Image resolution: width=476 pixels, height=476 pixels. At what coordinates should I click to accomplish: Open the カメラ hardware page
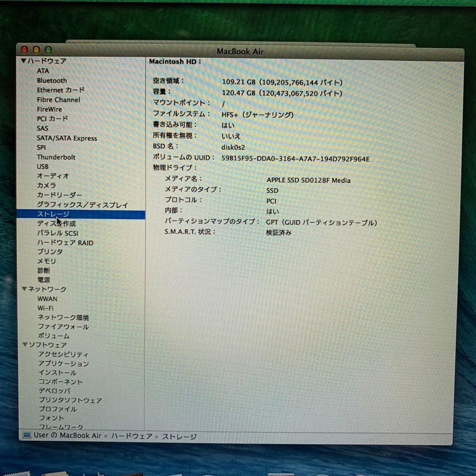(47, 185)
